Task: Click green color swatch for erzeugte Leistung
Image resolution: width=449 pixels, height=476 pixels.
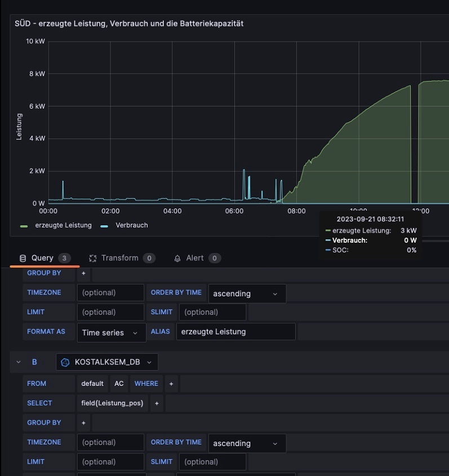Action: 24,226
